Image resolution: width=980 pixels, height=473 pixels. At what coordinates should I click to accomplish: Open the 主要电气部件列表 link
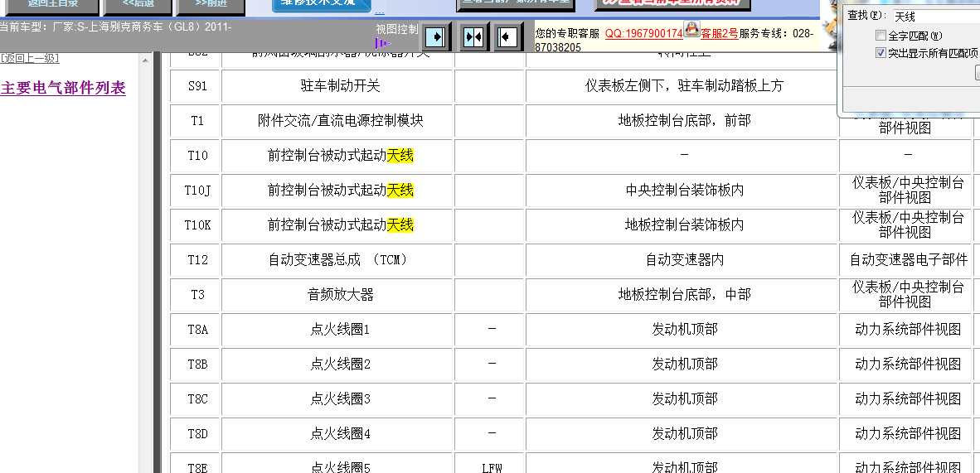pos(63,88)
